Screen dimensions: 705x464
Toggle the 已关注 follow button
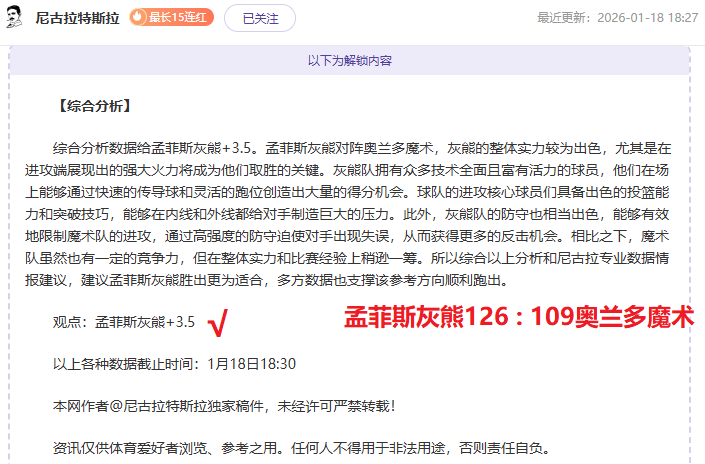pos(259,18)
